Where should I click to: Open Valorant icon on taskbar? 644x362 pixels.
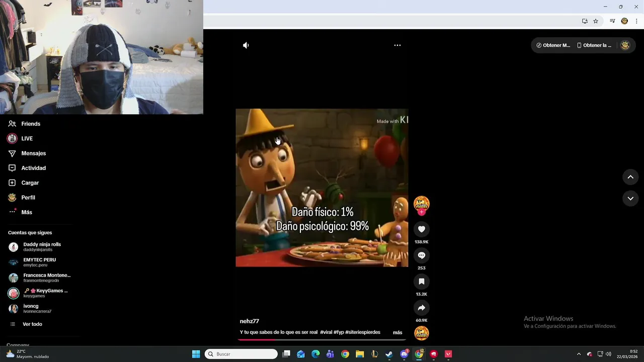click(448, 354)
